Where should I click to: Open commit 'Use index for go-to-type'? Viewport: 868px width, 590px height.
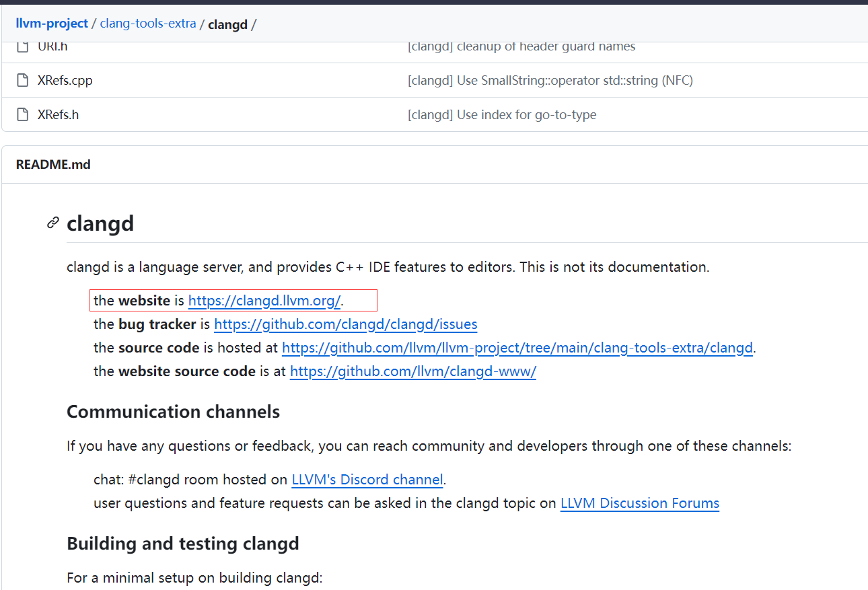click(501, 114)
